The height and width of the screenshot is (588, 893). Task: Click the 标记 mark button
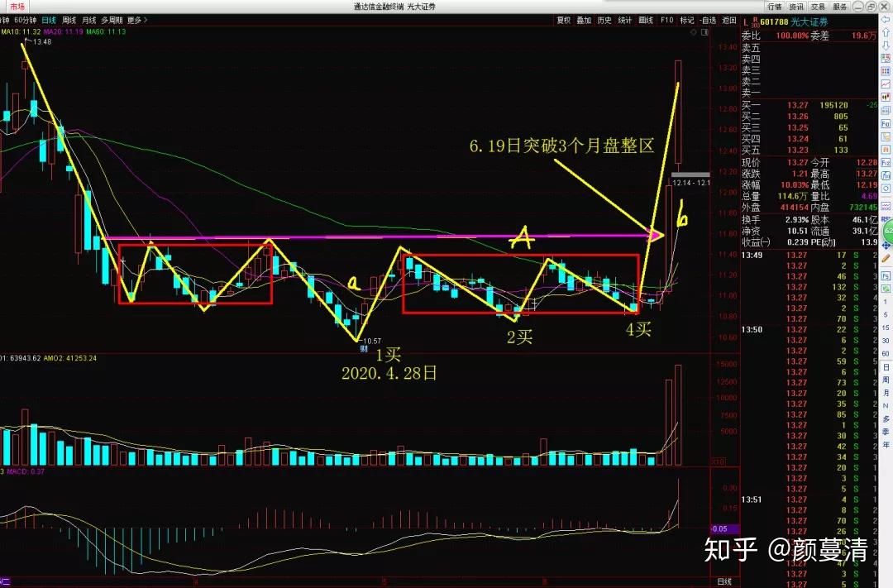[687, 21]
